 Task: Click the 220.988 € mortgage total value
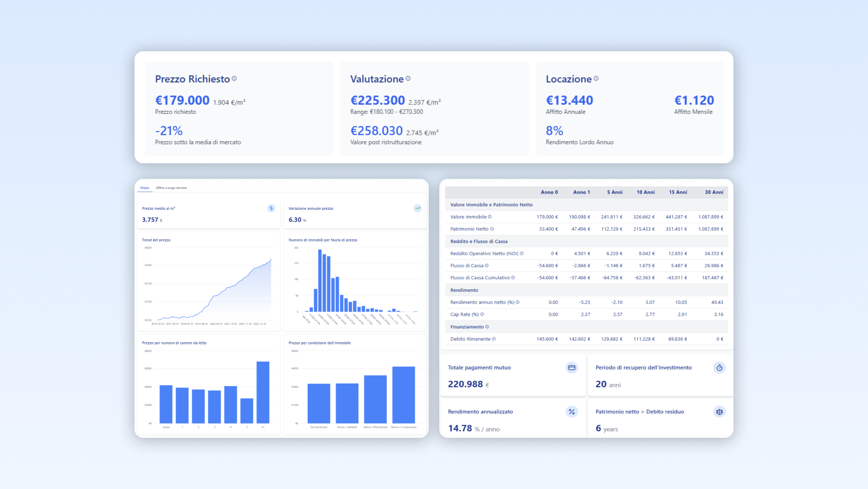tap(468, 384)
